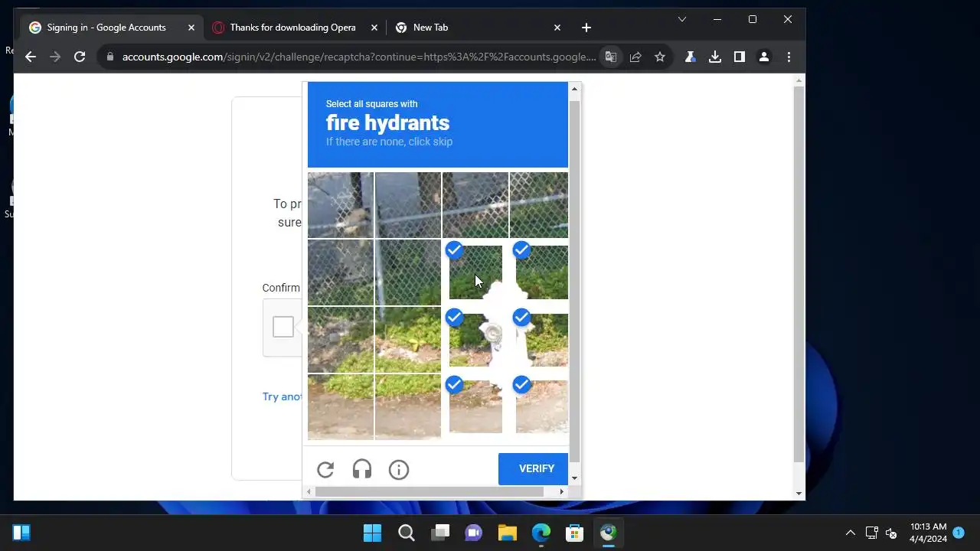This screenshot has height=551, width=980.
Task: Click the captcha refresh challenge icon
Action: tap(325, 470)
